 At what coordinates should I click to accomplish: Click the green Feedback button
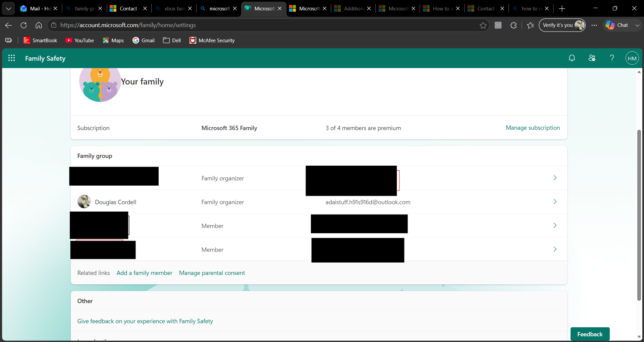(x=590, y=334)
